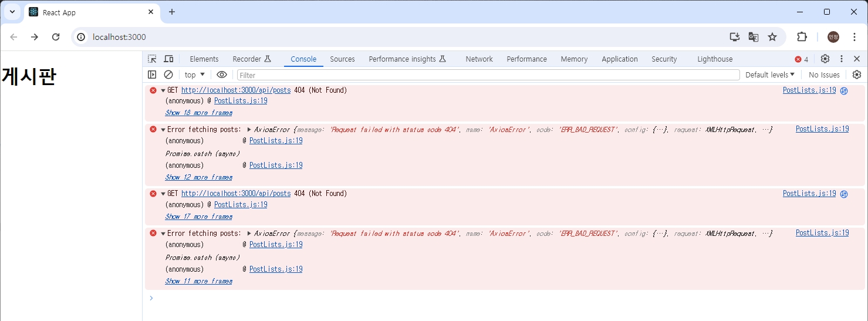This screenshot has height=321, width=868.
Task: Open the Application tab
Action: pos(619,59)
